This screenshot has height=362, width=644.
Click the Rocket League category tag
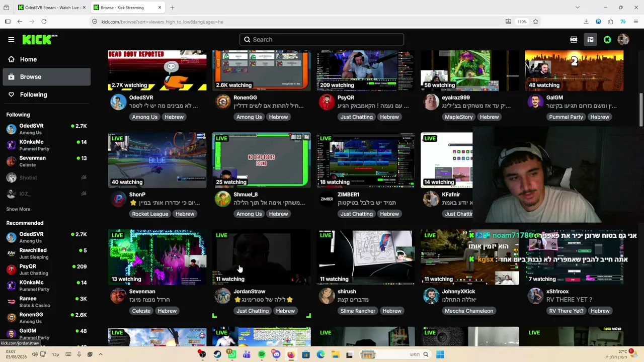click(150, 214)
